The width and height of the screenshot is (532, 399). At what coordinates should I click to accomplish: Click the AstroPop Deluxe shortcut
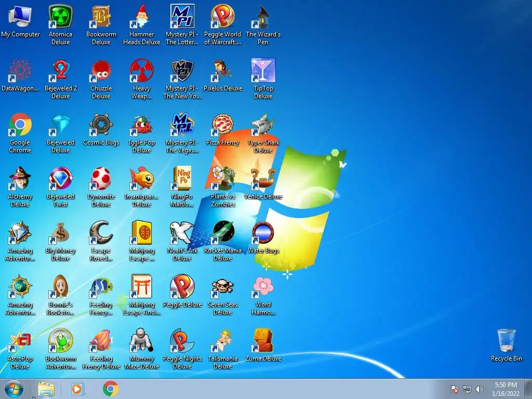coord(20,341)
